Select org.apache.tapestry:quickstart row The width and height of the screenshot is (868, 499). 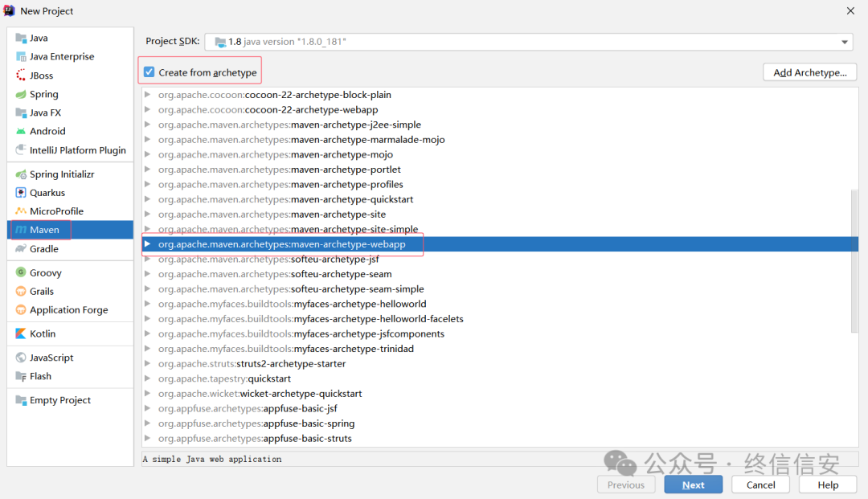click(x=500, y=378)
